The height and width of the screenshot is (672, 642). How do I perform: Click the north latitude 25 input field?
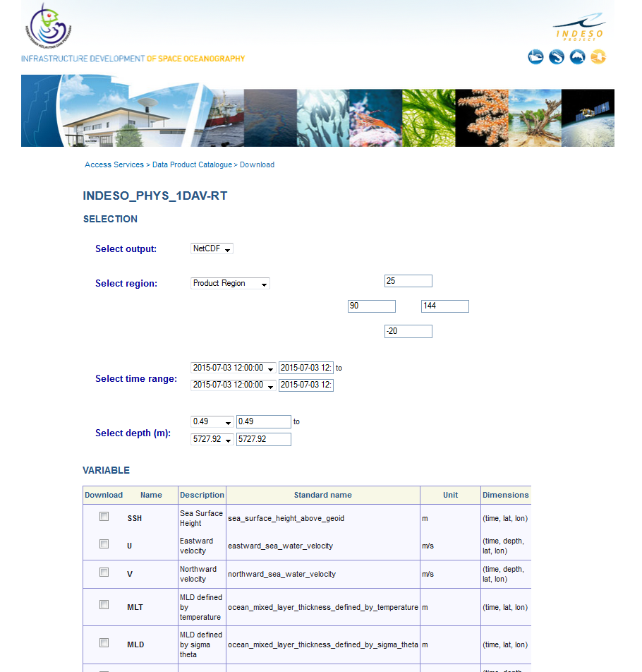[x=408, y=280]
